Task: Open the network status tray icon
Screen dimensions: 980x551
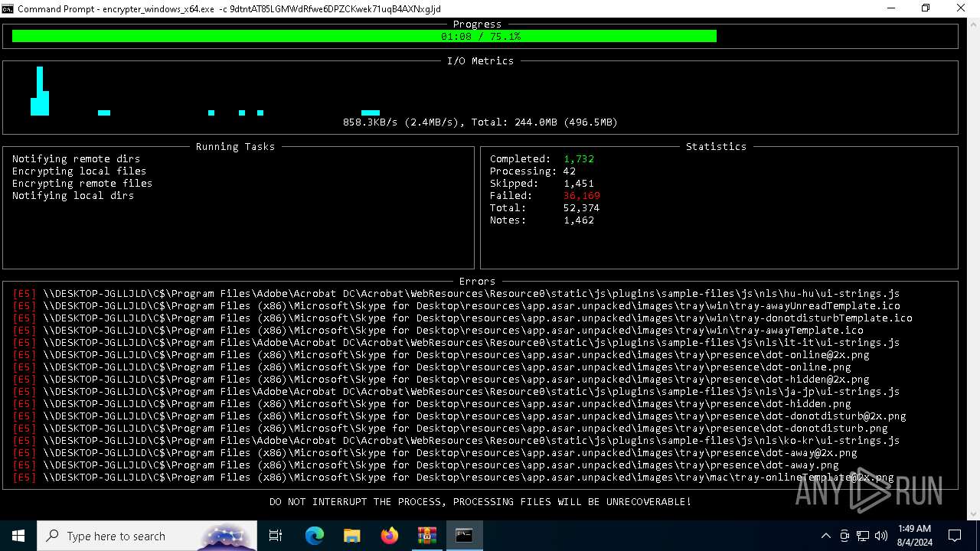Action: [863, 536]
